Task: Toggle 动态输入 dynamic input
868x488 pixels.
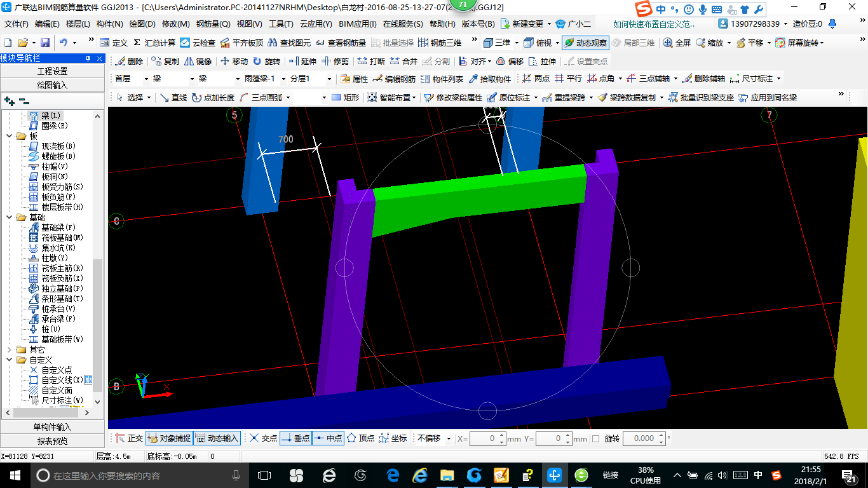Action: click(217, 438)
